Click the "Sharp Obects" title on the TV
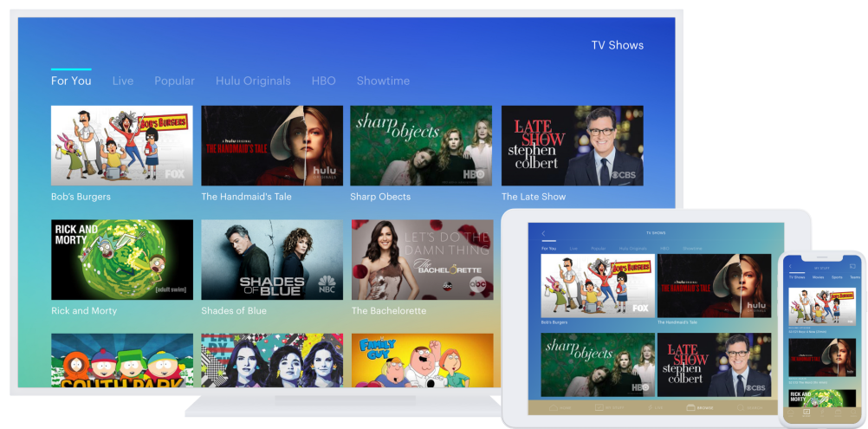 380,197
